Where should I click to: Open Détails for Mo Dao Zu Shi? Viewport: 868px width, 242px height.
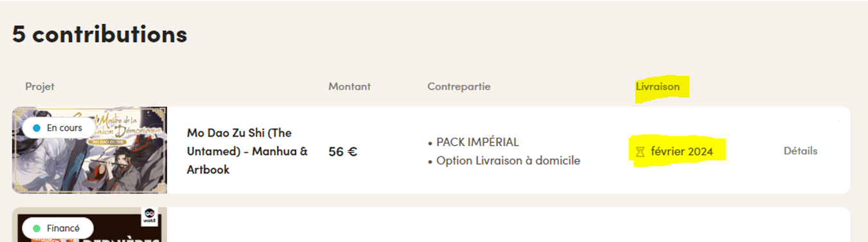[801, 151]
